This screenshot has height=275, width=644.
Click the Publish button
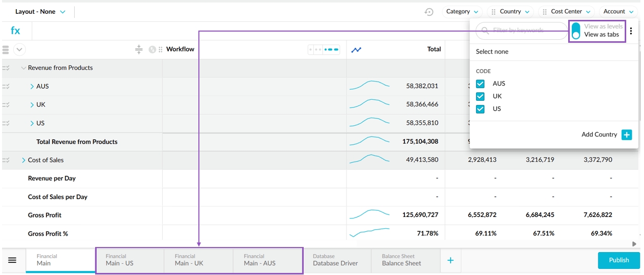(x=619, y=260)
